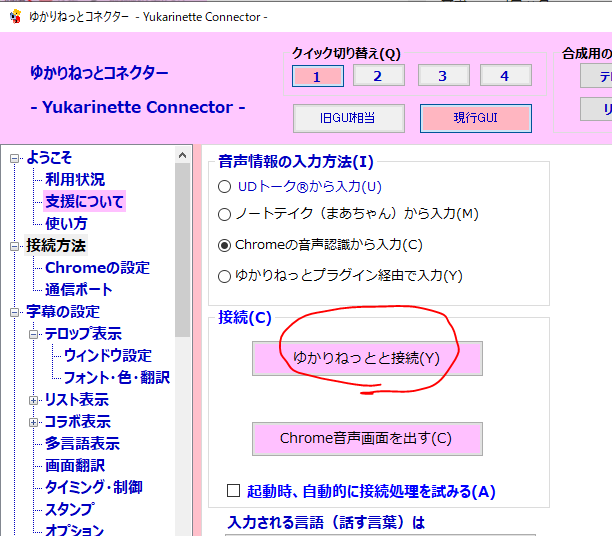The image size is (612, 536).
Task: Open ウィンドウ設定 in the tree
Action: coord(108,356)
